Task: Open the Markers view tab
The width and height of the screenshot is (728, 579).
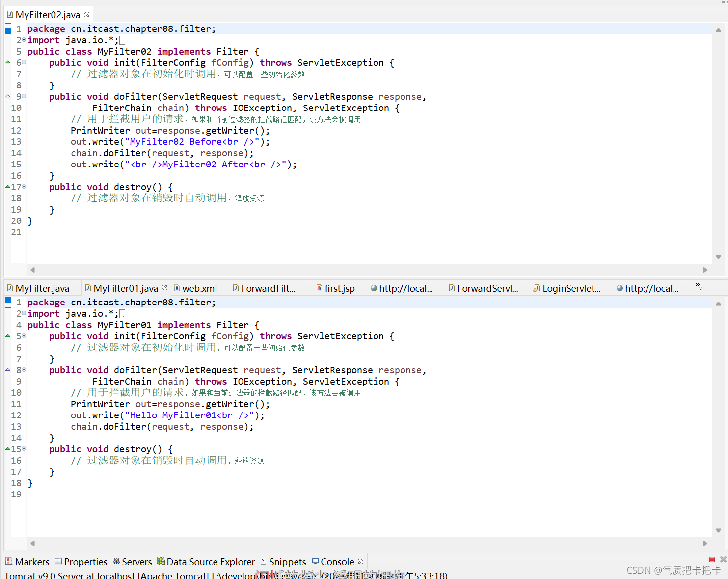Action: (27, 562)
